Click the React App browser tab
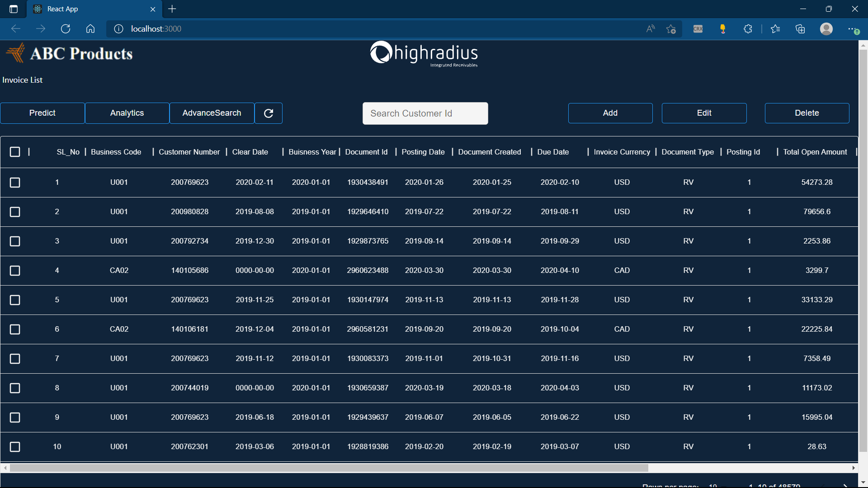 pos(95,9)
